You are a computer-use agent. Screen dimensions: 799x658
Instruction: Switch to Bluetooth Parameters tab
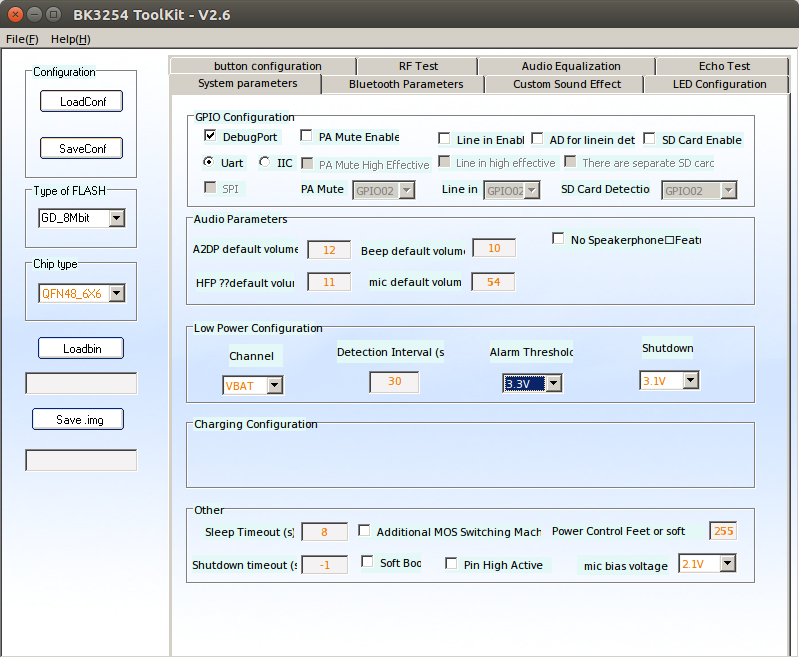404,85
